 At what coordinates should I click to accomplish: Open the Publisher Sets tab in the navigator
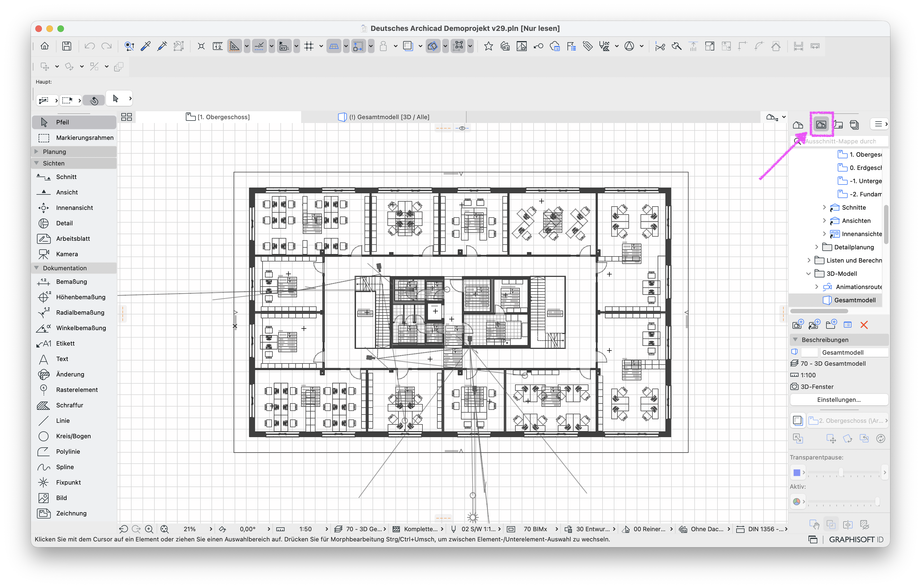pyautogui.click(x=855, y=124)
